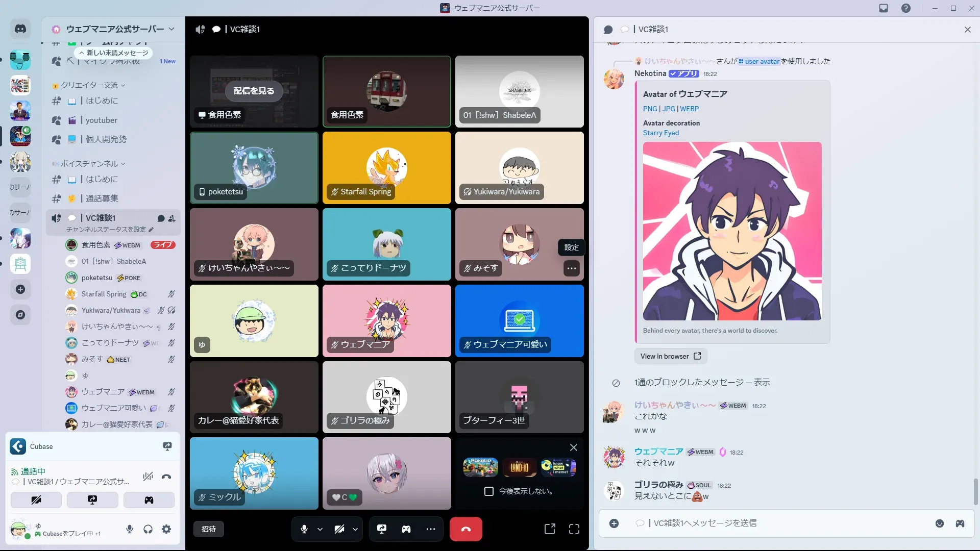Open the Discord direct messages home icon
This screenshot has height=551, width=980.
click(20, 29)
